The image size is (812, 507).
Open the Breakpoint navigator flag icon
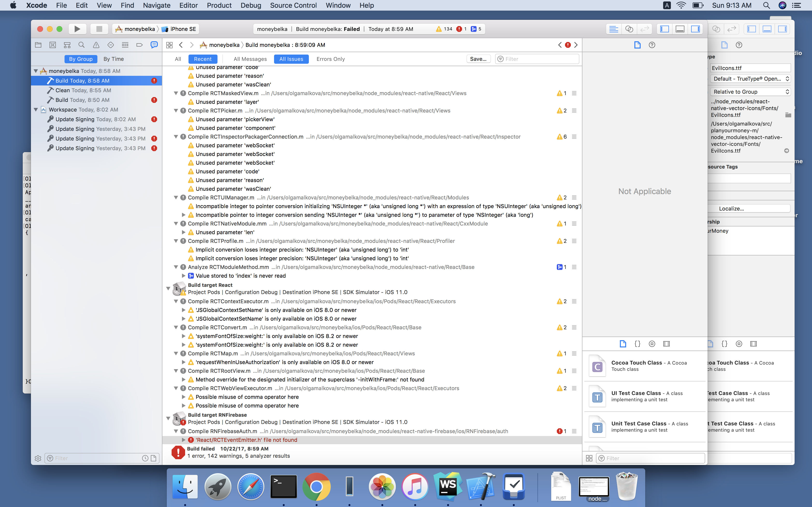click(x=140, y=45)
